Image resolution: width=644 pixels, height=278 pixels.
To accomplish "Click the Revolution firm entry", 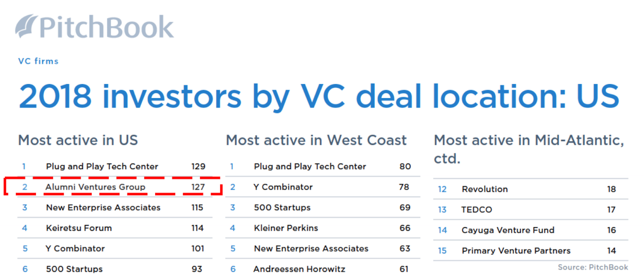I will click(x=485, y=189).
